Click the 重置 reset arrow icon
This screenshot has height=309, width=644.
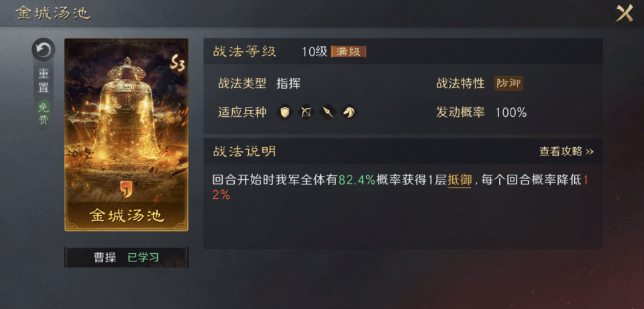(44, 50)
